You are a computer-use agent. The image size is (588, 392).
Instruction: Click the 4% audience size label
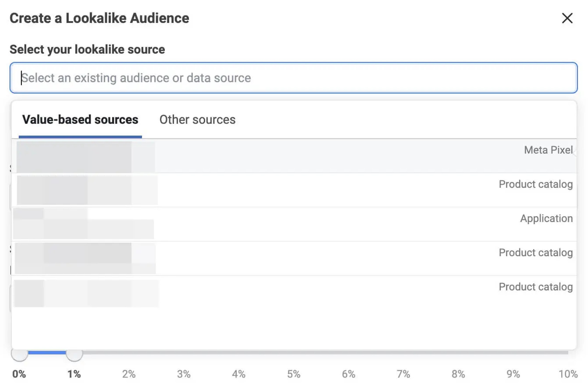point(238,374)
